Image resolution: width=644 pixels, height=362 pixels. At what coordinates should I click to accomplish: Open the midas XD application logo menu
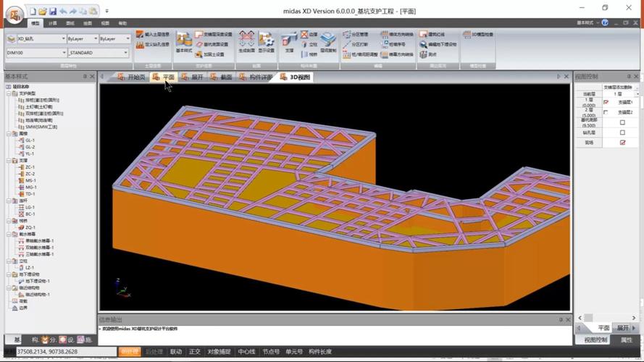[x=14, y=14]
